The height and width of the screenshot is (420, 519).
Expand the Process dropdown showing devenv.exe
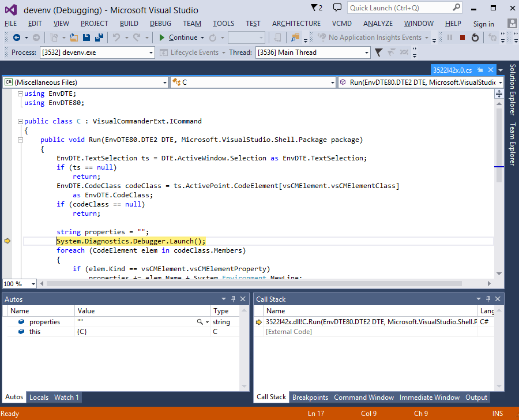click(x=151, y=52)
